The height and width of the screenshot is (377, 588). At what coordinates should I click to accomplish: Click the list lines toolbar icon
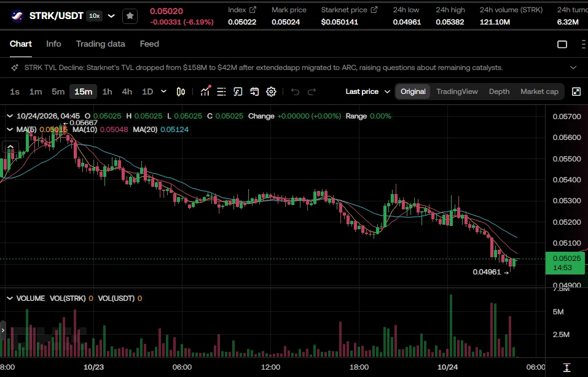[x=221, y=91]
